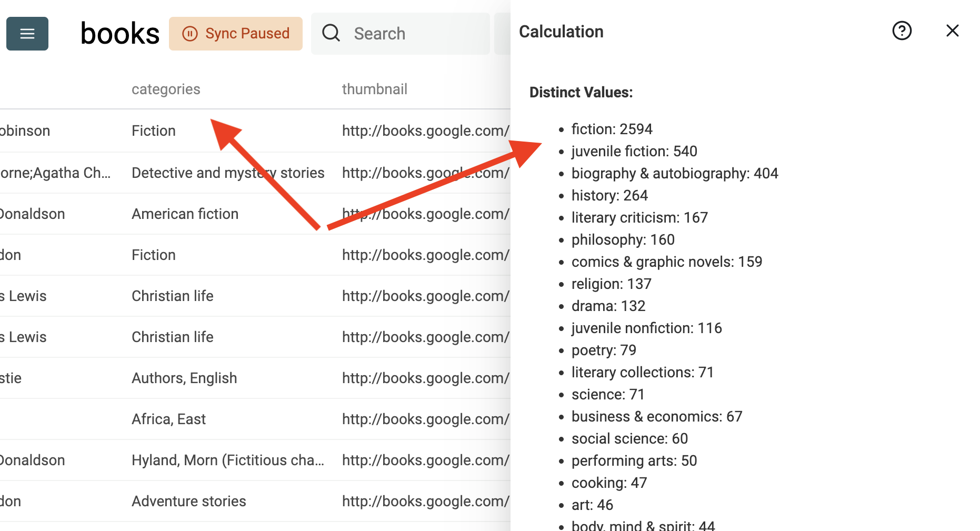Open the books.google.com link next to Fiction
This screenshot has width=980, height=531.
pos(425,131)
